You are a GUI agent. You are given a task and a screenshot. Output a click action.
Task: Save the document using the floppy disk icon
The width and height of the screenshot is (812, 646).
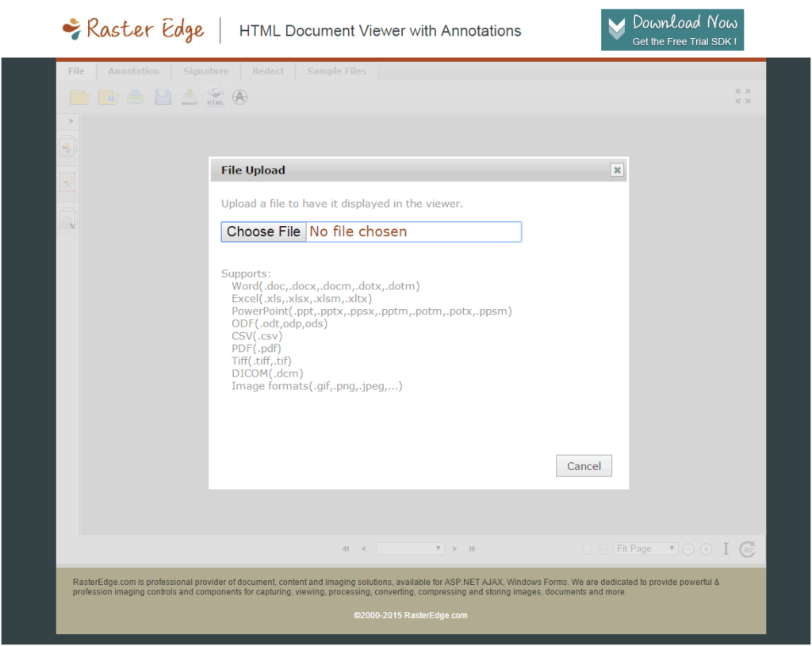[163, 96]
